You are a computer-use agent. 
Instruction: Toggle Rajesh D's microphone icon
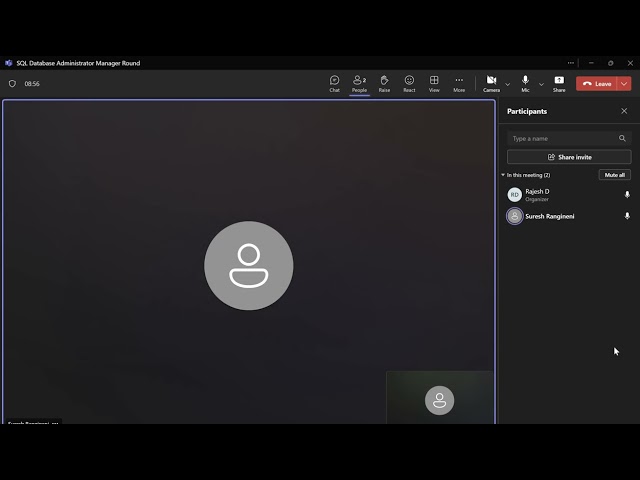[x=627, y=195]
